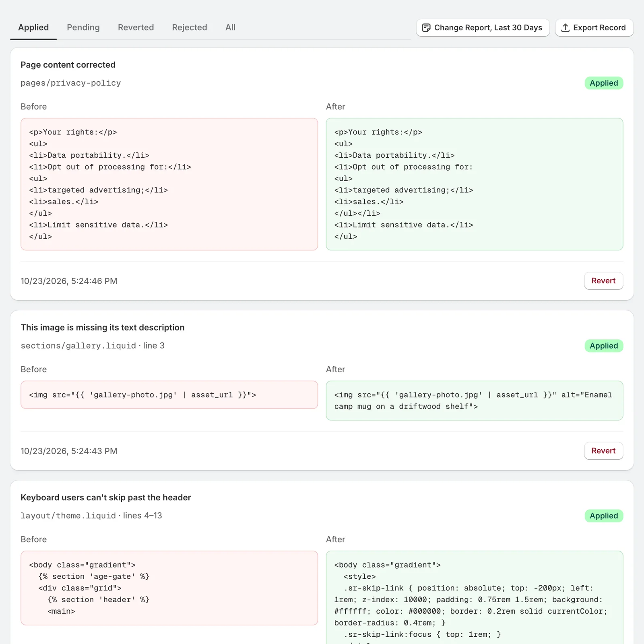This screenshot has width=644, height=644.
Task: Click the Before body class code for theme.liquid
Action: tap(169, 588)
